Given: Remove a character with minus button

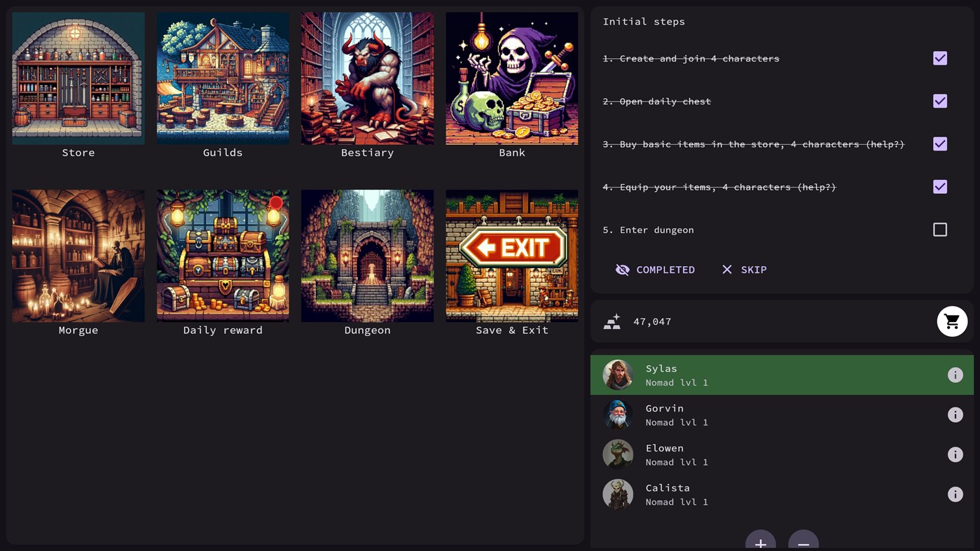Looking at the screenshot, I should point(803,540).
